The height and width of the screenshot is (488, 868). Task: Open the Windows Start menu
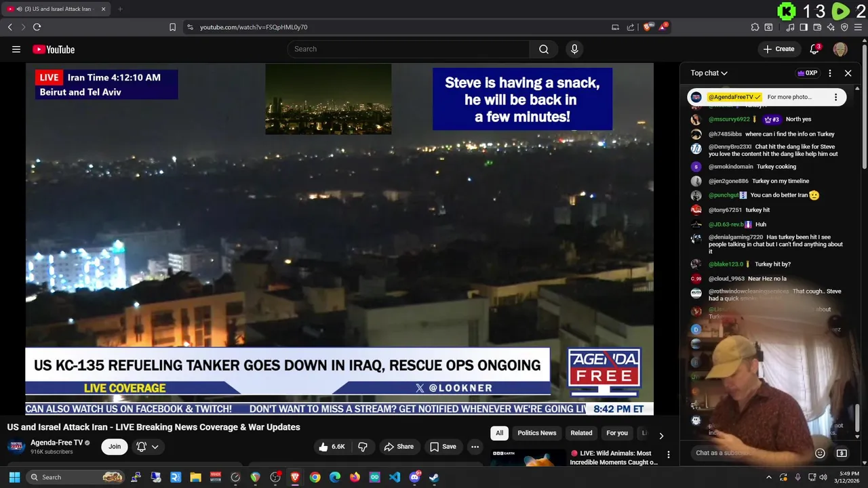pyautogui.click(x=14, y=477)
